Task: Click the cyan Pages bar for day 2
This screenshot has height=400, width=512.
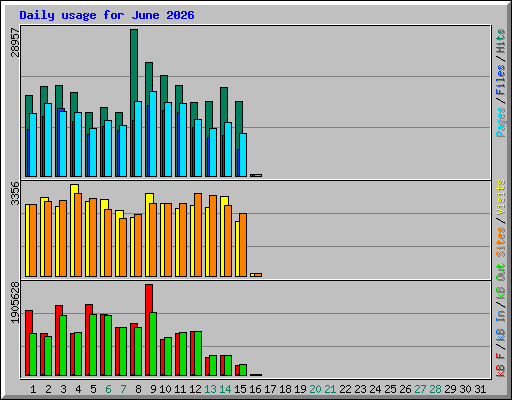Action: pos(48,140)
